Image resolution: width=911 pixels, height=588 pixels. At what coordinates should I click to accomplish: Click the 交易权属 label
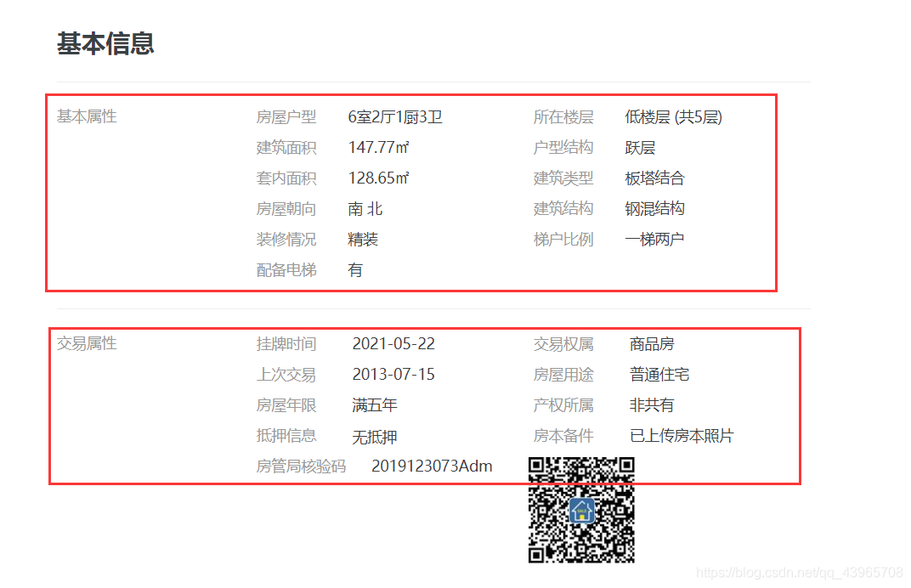(563, 343)
